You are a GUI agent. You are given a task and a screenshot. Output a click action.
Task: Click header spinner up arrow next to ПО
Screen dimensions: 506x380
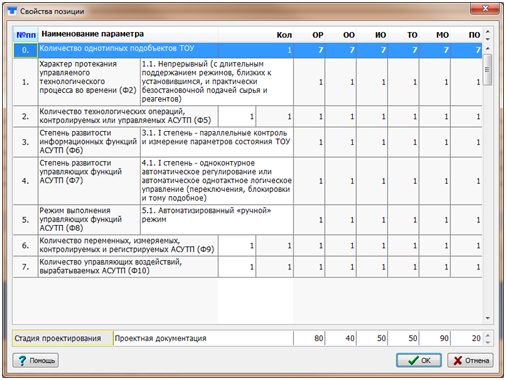[x=488, y=32]
